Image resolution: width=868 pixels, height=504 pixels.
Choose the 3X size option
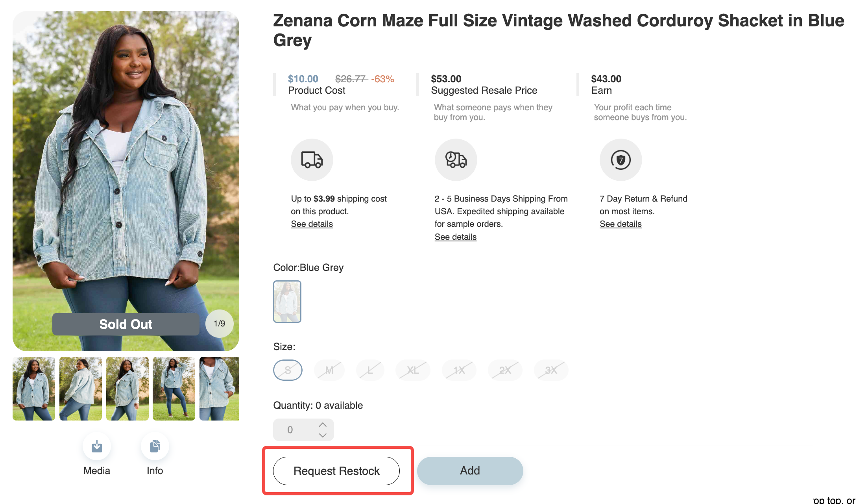(x=551, y=370)
